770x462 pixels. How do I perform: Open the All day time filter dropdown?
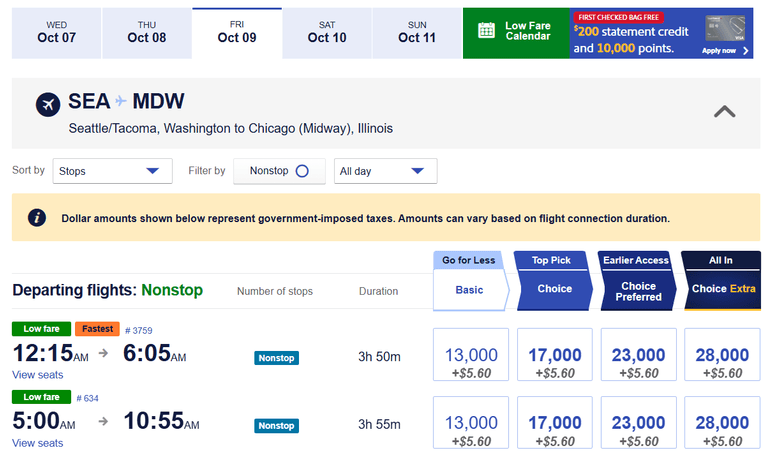[385, 171]
